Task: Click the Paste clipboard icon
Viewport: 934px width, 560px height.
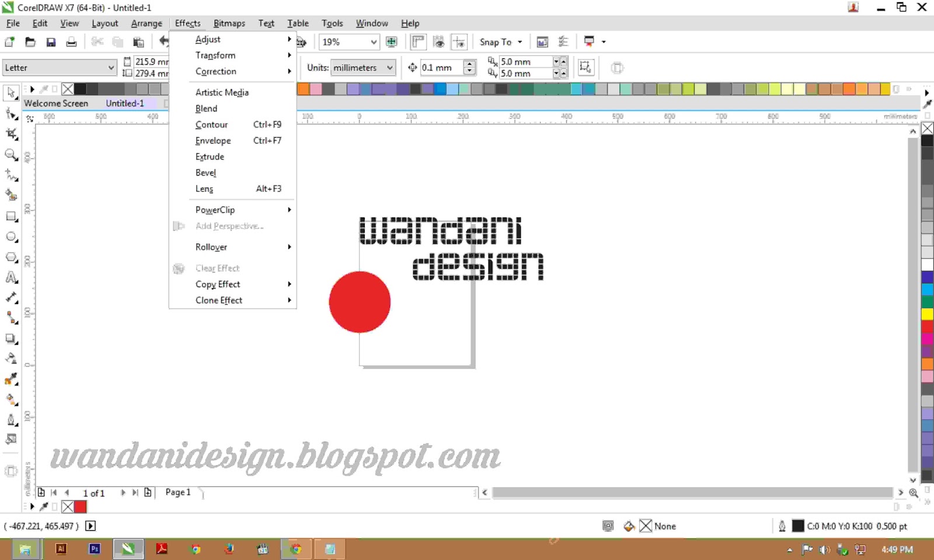Action: click(x=138, y=42)
